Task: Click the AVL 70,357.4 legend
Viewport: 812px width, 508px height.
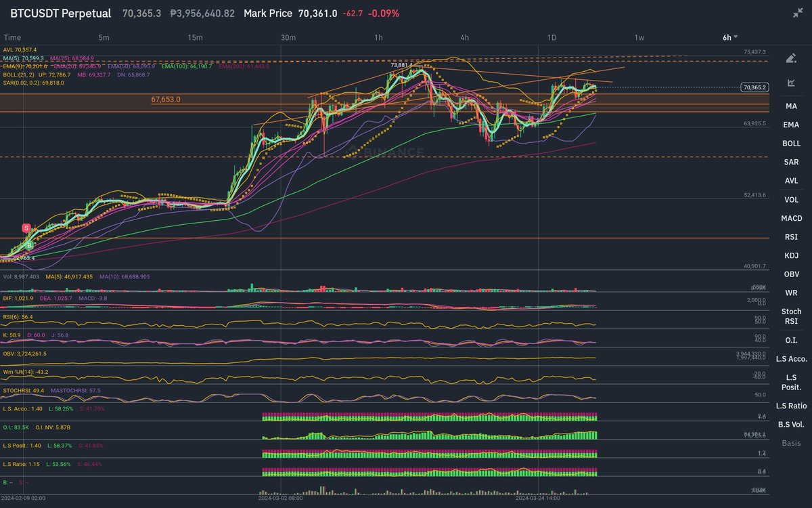Action: pyautogui.click(x=20, y=49)
